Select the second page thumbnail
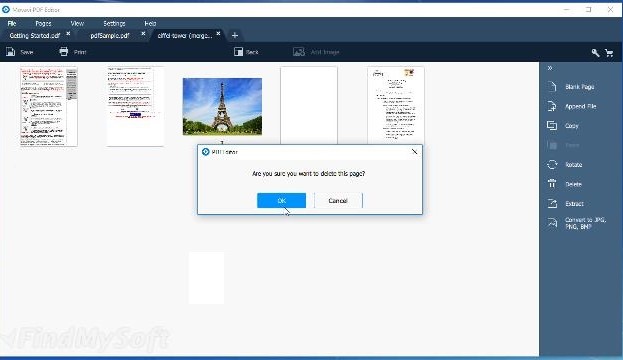The image size is (623, 360). click(x=135, y=106)
